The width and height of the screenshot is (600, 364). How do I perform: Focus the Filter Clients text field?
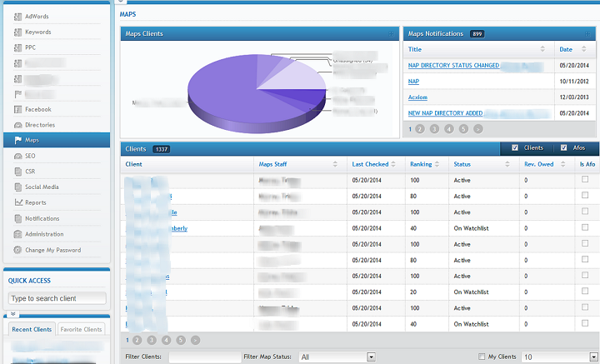click(x=205, y=357)
